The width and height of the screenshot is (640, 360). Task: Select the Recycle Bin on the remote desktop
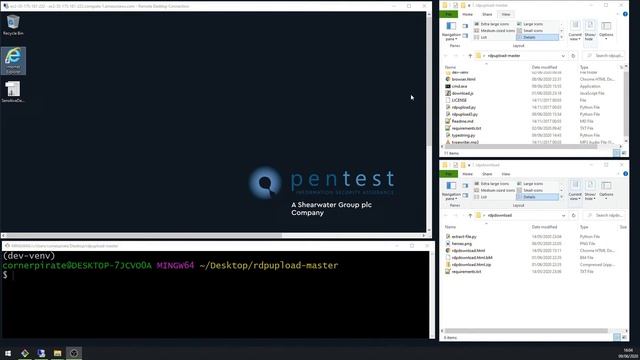(13, 25)
